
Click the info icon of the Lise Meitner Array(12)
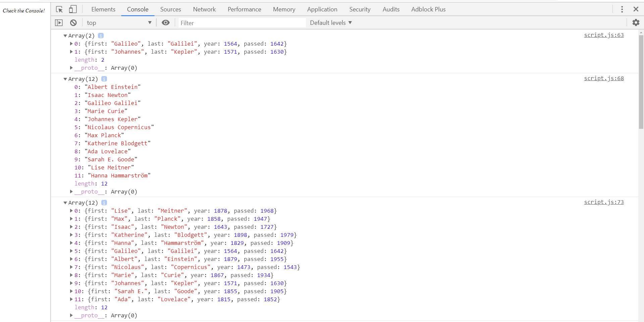(104, 203)
